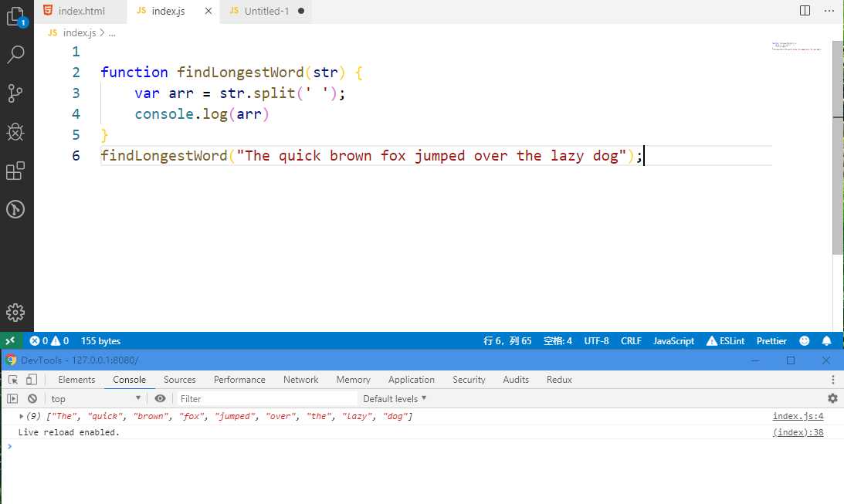
Task: Open the Redux panel tab
Action: (x=559, y=380)
